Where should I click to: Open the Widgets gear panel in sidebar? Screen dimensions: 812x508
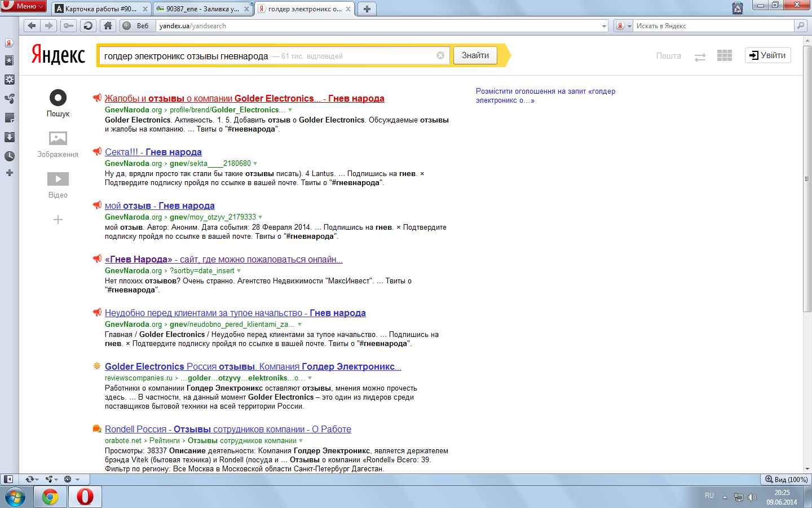coord(9,80)
